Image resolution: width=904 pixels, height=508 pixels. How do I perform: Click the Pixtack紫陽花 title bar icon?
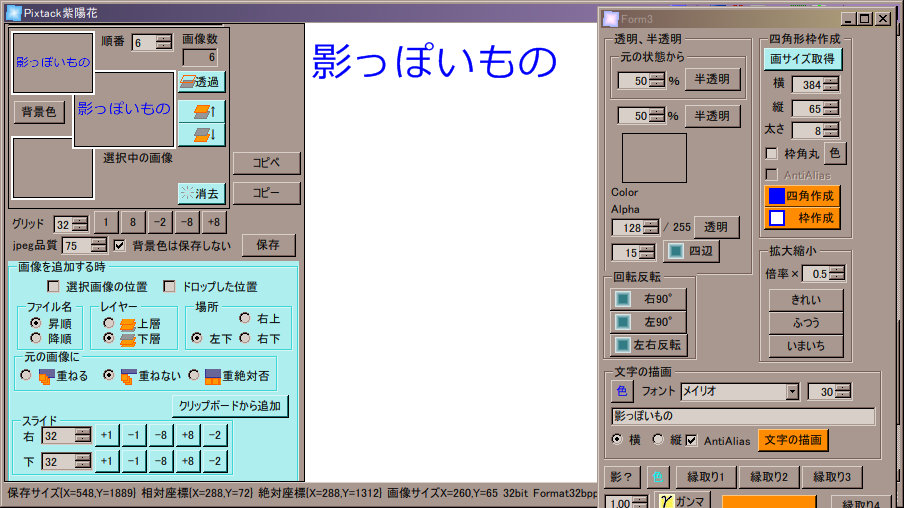click(x=14, y=12)
